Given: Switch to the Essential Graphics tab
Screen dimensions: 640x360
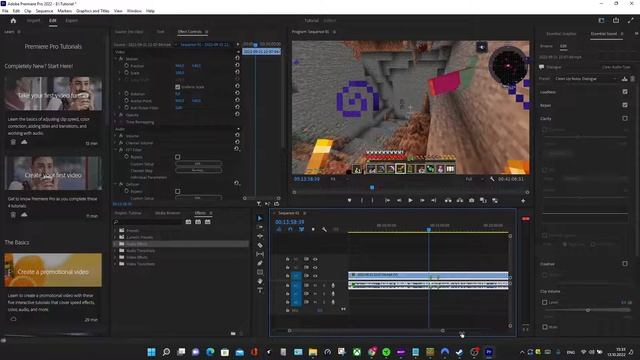Looking at the screenshot, I should click(561, 34).
